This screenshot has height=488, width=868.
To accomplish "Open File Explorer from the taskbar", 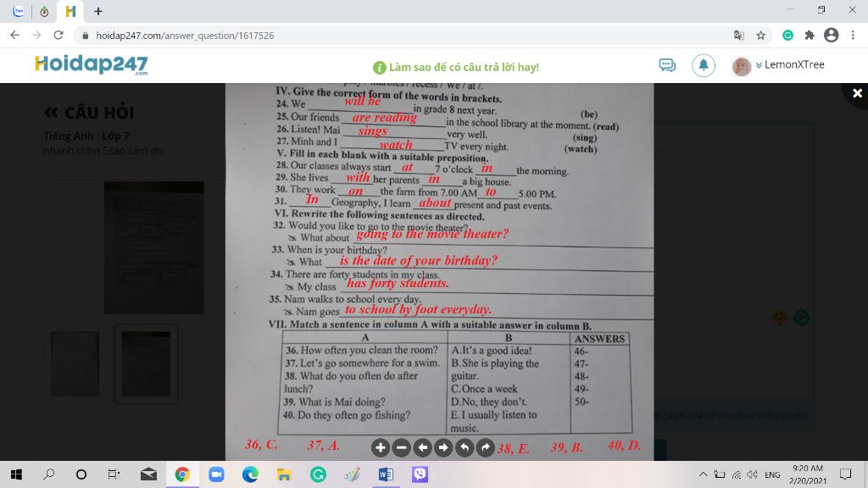I will 284,474.
